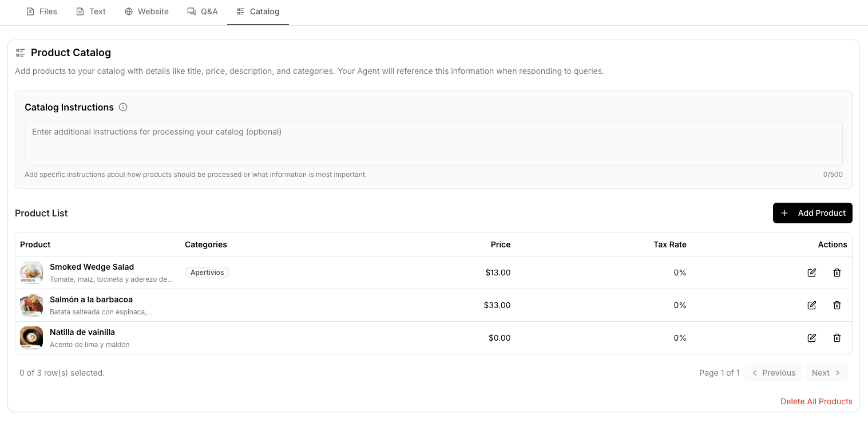This screenshot has height=422, width=868.
Task: Click inside the catalog instructions field
Action: point(433,143)
